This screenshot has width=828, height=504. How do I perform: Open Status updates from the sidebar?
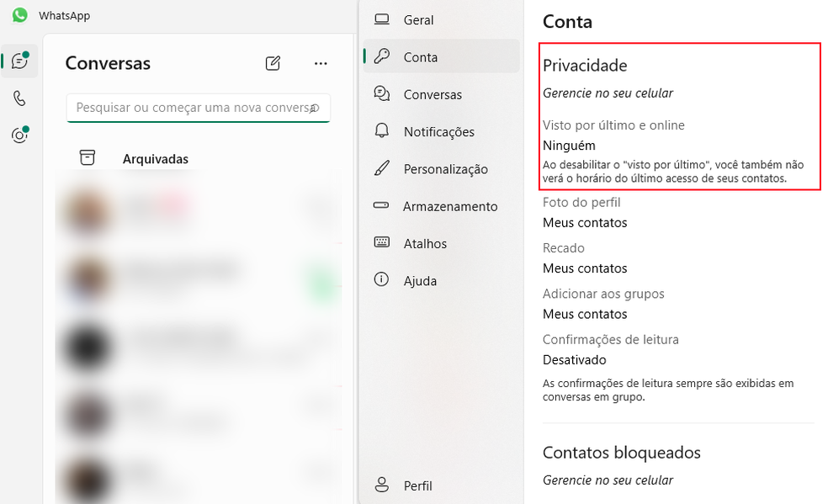tap(18, 135)
